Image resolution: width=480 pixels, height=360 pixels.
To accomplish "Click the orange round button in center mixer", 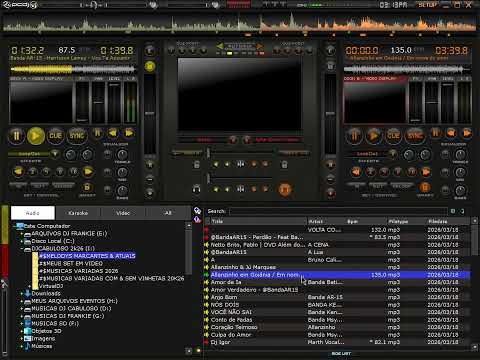I will [x=285, y=189].
